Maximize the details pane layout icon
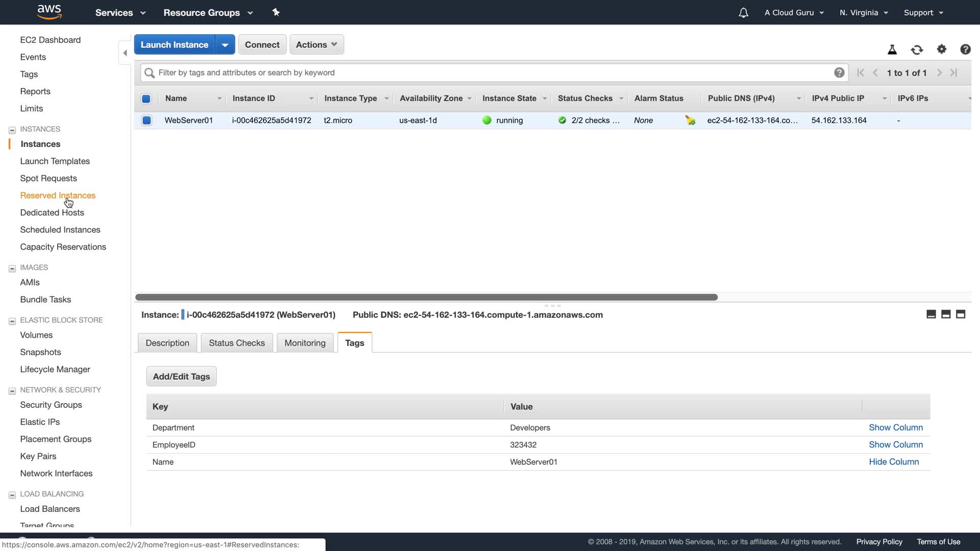The image size is (980, 551). point(961,314)
